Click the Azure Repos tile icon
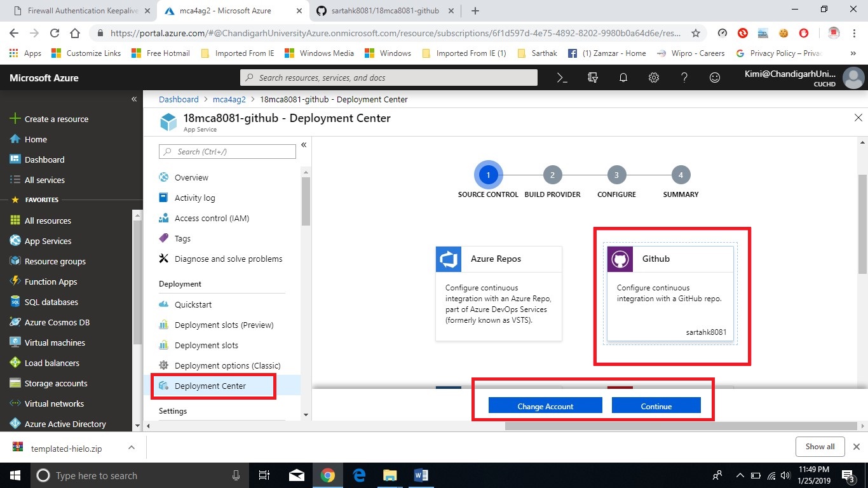The height and width of the screenshot is (488, 868). click(x=449, y=259)
